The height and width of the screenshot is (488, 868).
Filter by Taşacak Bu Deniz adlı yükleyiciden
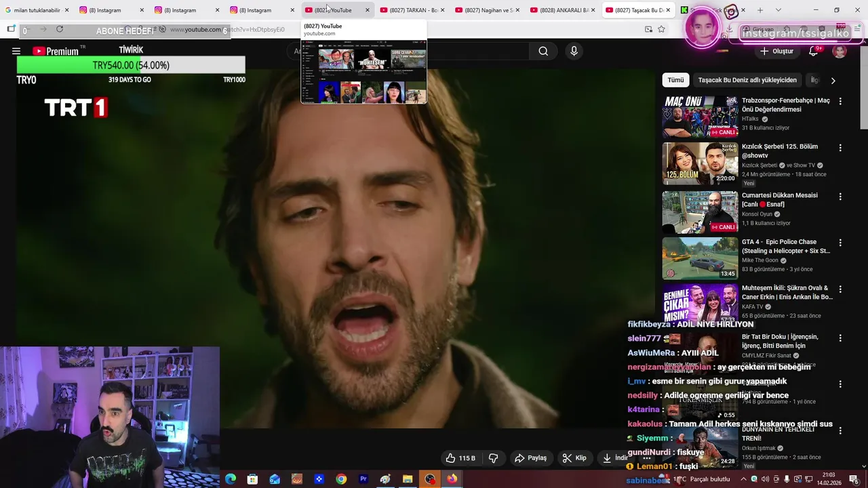(x=747, y=80)
